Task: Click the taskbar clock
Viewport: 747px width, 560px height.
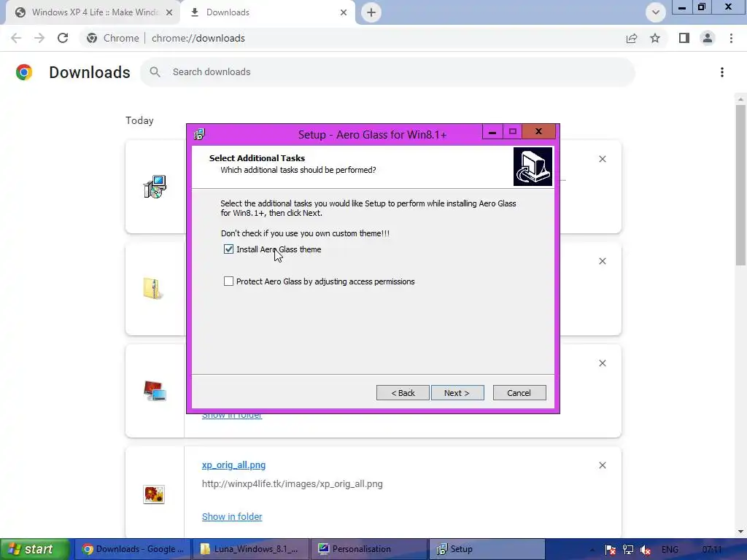Action: tap(712, 550)
